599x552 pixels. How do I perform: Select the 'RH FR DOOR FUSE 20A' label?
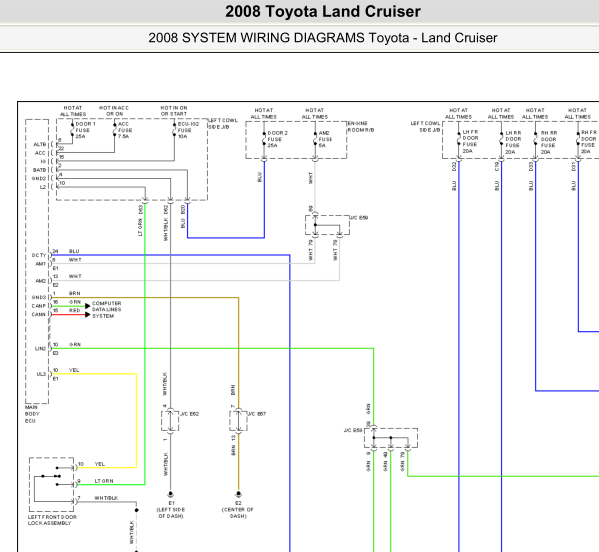click(589, 142)
